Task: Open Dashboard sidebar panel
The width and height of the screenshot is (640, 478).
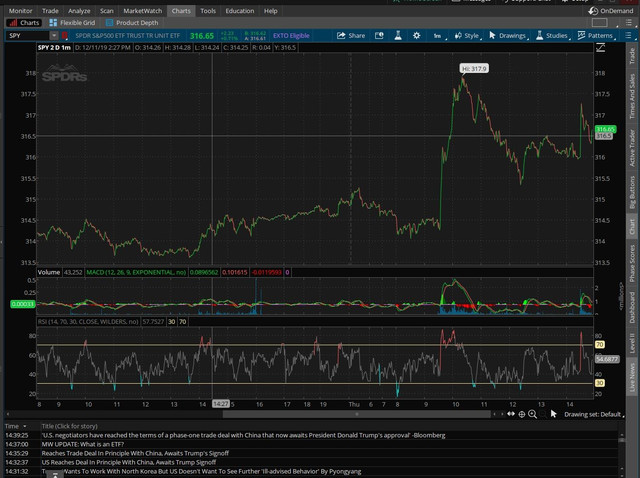Action: pos(632,307)
